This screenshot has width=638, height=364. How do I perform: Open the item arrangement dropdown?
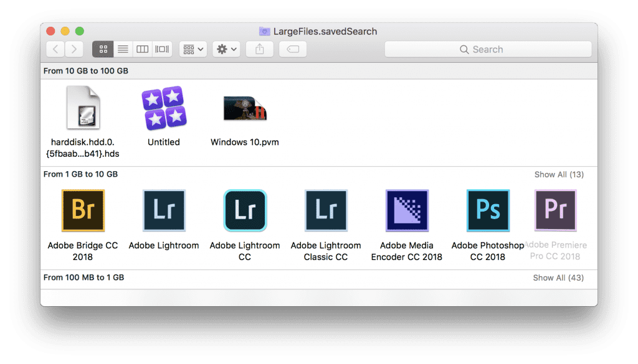193,49
